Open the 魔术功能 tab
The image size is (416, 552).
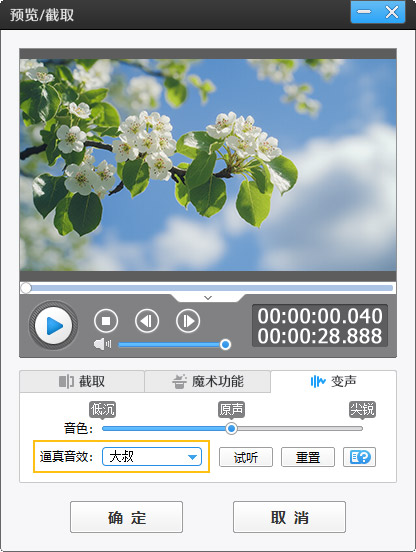tap(208, 381)
